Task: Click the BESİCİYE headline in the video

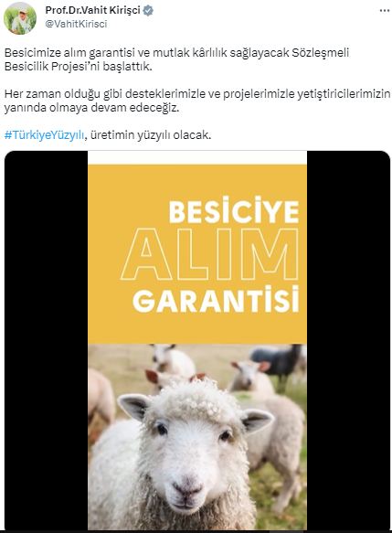Action: (x=234, y=210)
